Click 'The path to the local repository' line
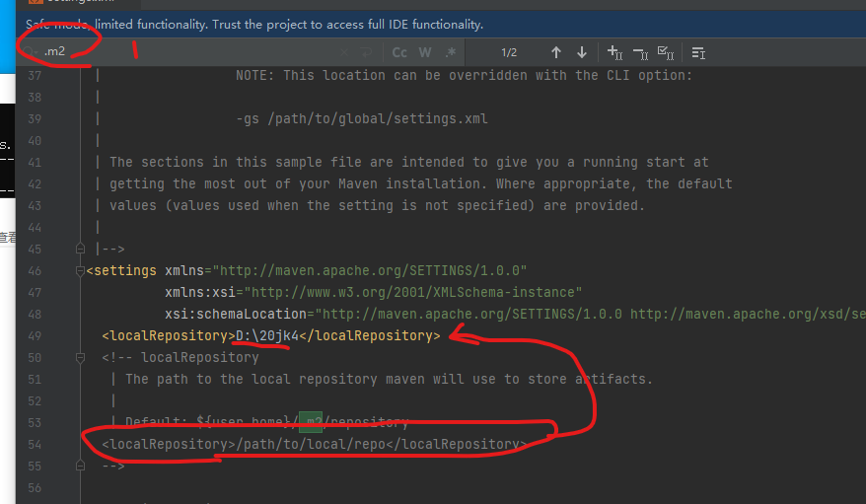The image size is (866, 504). pyautogui.click(x=389, y=380)
